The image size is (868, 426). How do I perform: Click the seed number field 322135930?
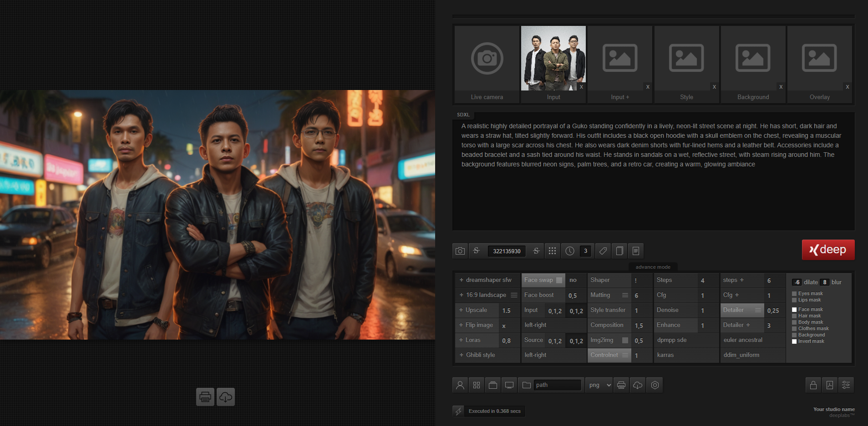click(x=507, y=251)
